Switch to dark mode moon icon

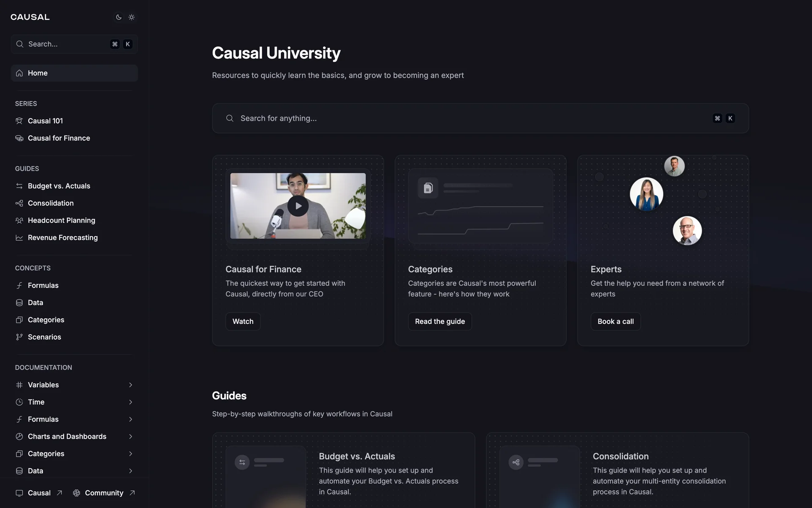point(118,17)
